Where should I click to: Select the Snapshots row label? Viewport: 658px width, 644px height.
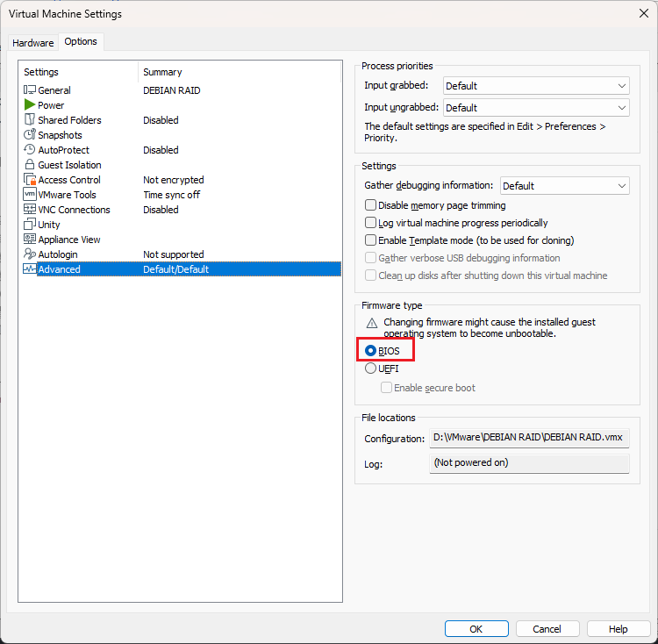pyautogui.click(x=60, y=135)
